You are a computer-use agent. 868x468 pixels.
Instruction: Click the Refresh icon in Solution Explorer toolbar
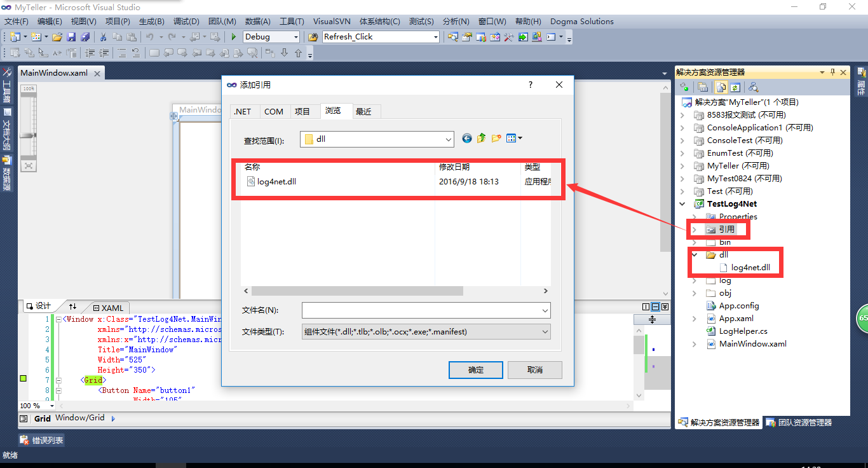[735, 87]
